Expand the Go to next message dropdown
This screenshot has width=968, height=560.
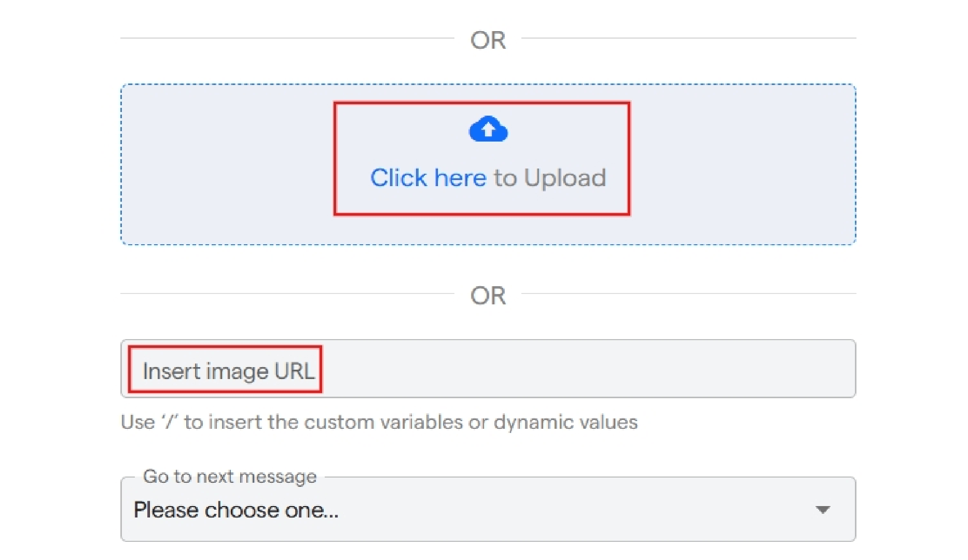click(488, 509)
